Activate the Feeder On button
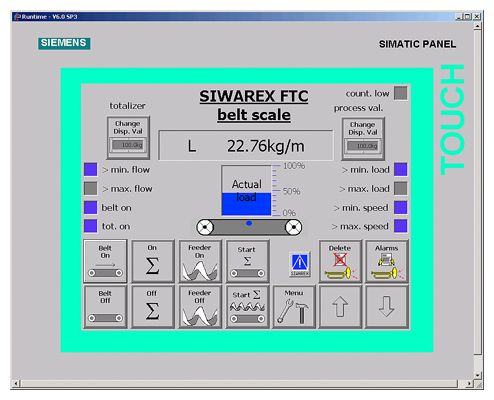The width and height of the screenshot is (494, 400). click(200, 261)
